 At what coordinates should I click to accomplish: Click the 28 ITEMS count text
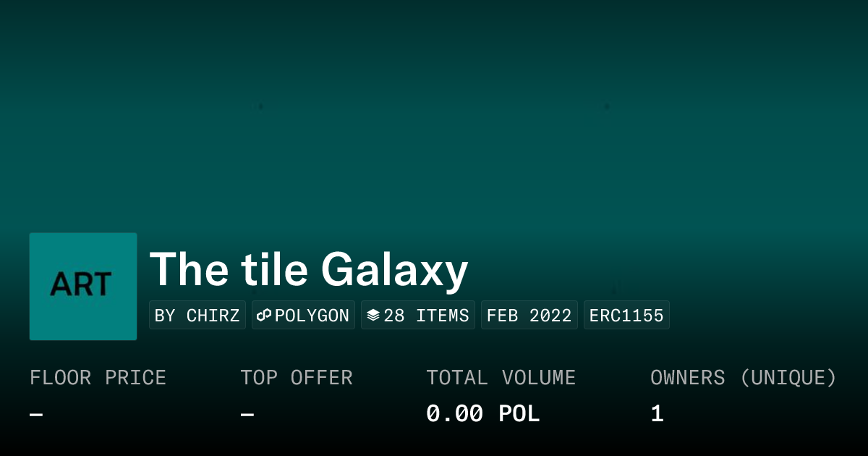click(x=426, y=316)
